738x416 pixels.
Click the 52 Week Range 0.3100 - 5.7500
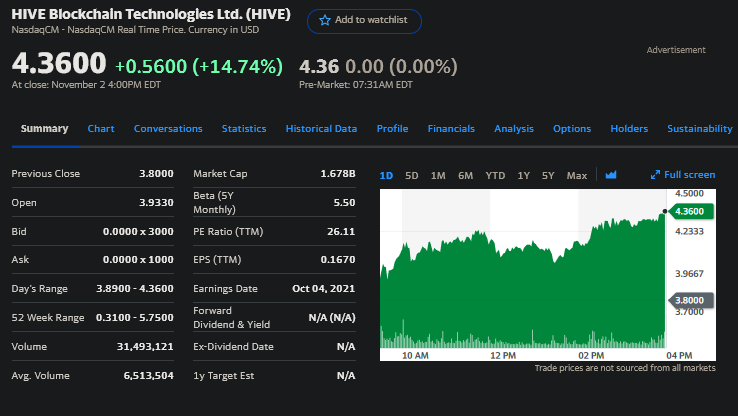coord(135,318)
